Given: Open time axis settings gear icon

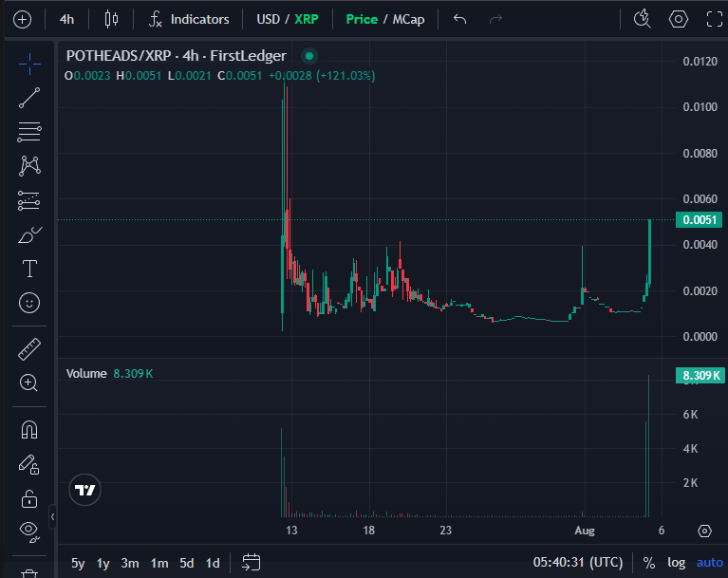Looking at the screenshot, I should pos(704,531).
